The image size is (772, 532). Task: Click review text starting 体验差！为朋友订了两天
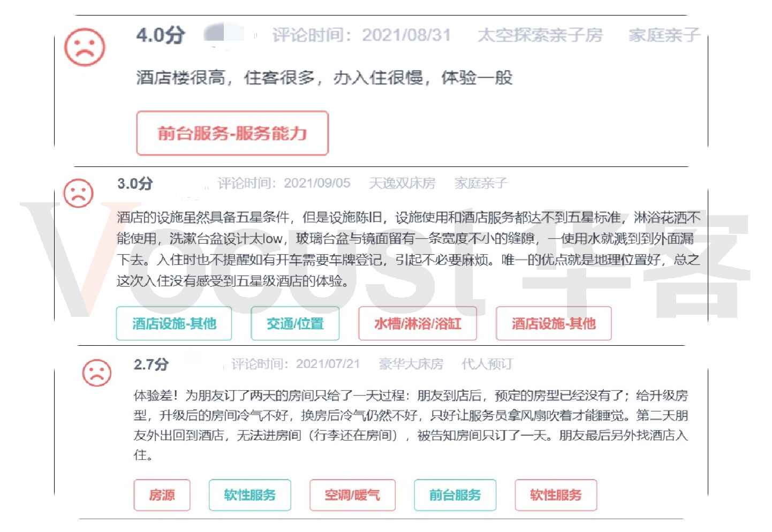(x=411, y=425)
